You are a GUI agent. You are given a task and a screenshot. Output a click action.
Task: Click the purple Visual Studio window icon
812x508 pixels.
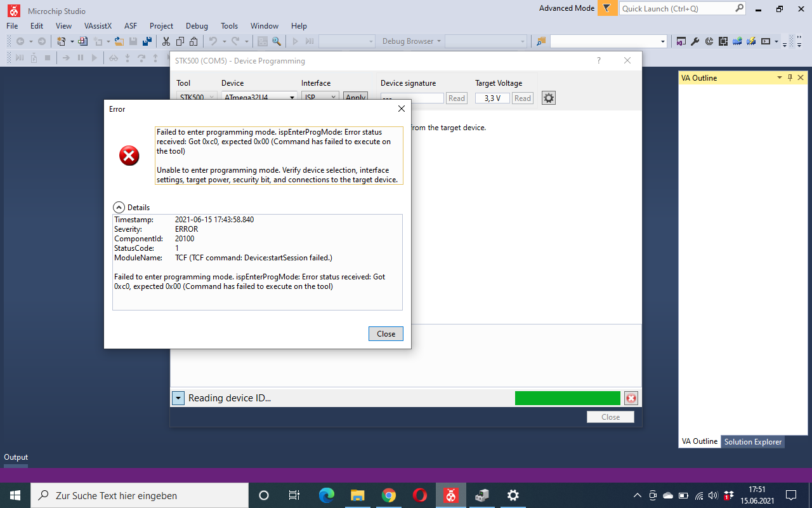681,41
